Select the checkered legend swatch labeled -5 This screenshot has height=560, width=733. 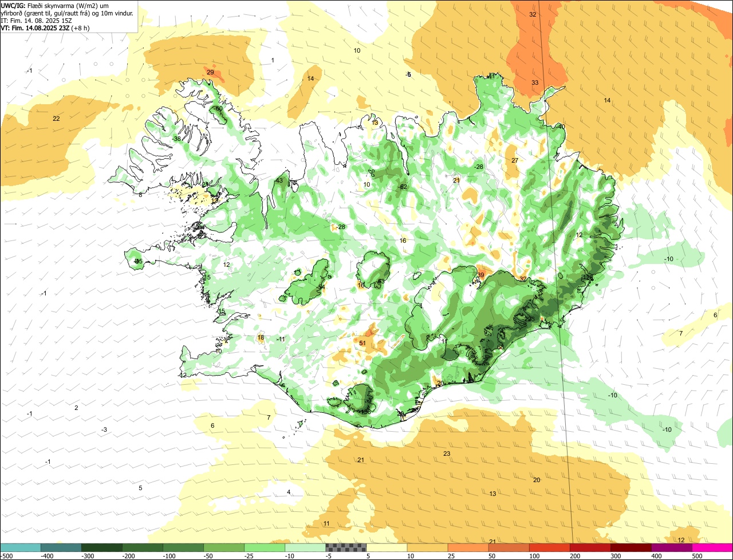click(346, 547)
